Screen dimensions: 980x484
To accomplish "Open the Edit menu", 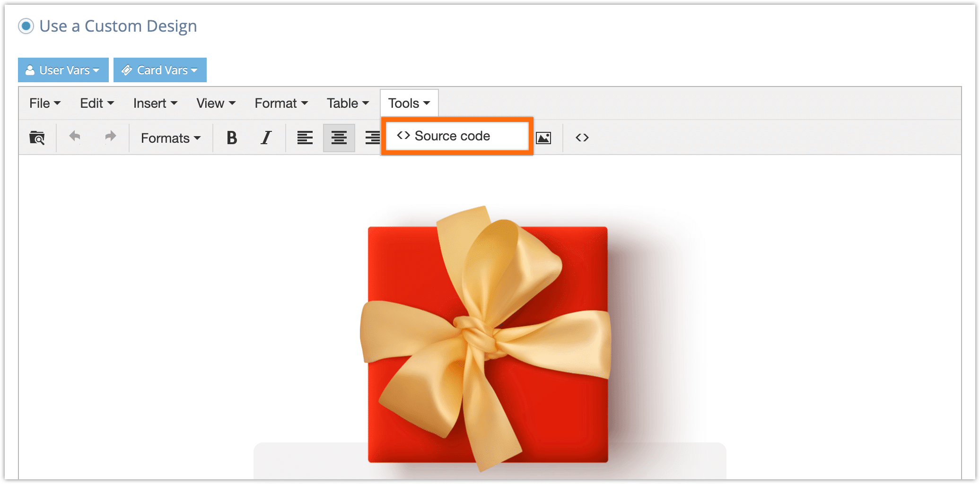I will point(97,103).
